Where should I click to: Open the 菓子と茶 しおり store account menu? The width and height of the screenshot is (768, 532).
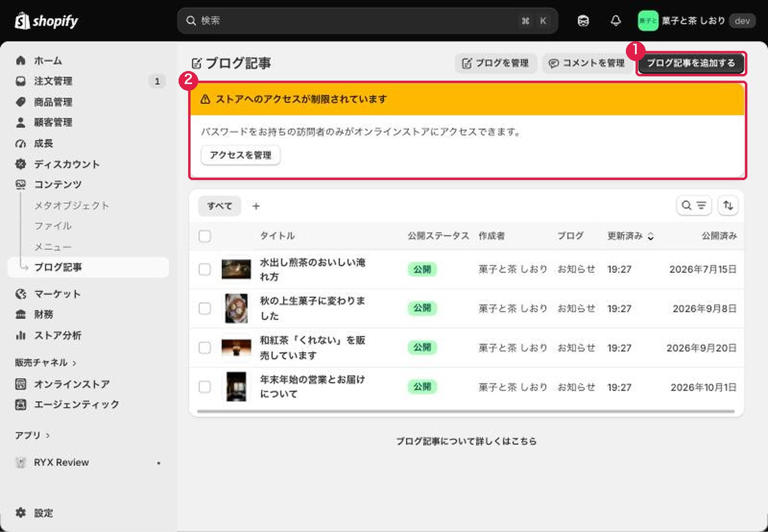click(x=696, y=21)
